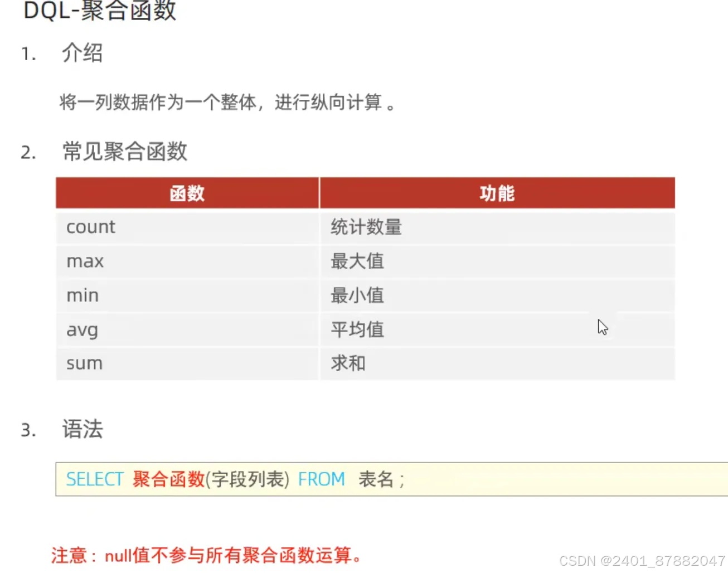Select the 语法 section heading
Image resolution: width=728 pixels, height=573 pixels.
point(82,430)
